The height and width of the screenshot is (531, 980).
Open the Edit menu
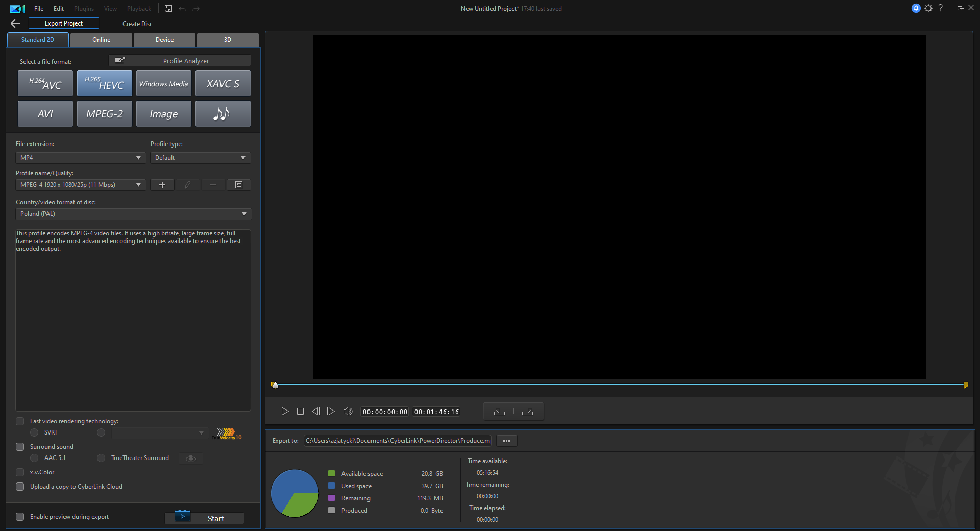pyautogui.click(x=59, y=9)
